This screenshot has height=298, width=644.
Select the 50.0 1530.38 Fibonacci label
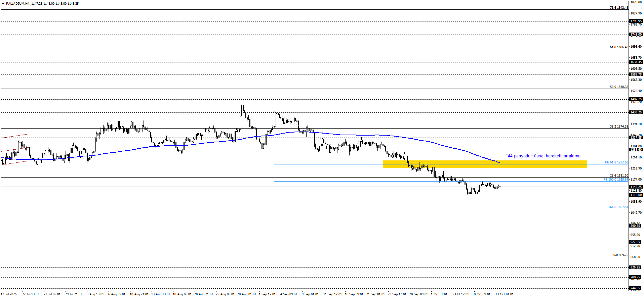point(619,87)
